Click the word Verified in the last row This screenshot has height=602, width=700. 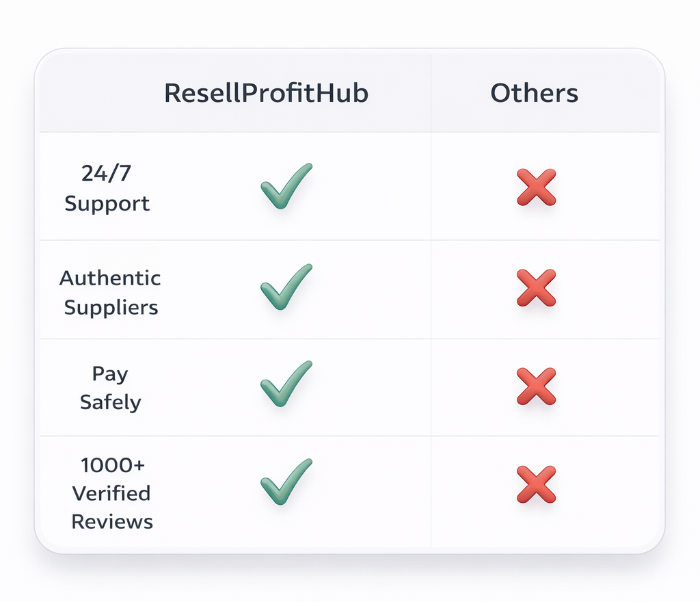[x=111, y=493]
